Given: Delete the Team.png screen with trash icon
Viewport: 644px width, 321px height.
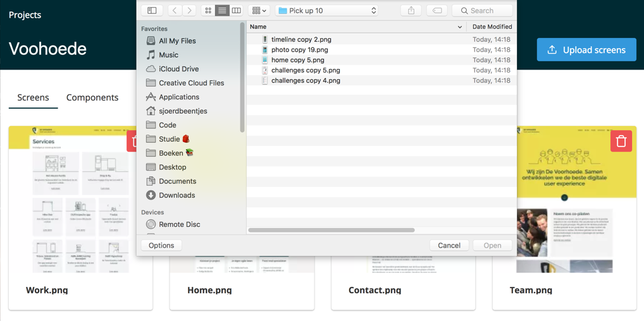Looking at the screenshot, I should coord(621,142).
